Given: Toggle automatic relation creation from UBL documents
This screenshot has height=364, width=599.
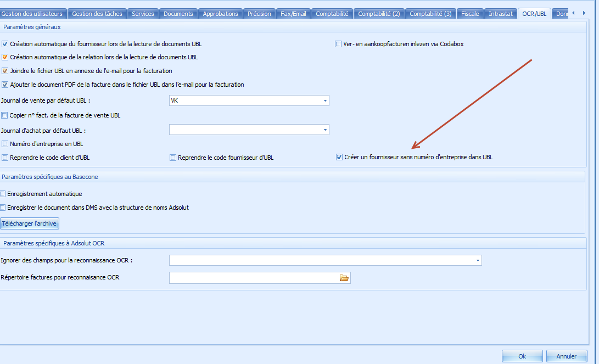Looking at the screenshot, I should [5, 57].
